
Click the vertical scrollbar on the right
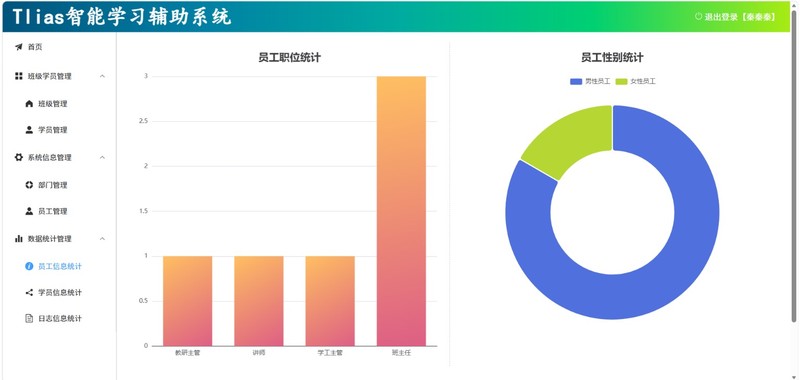click(x=793, y=166)
